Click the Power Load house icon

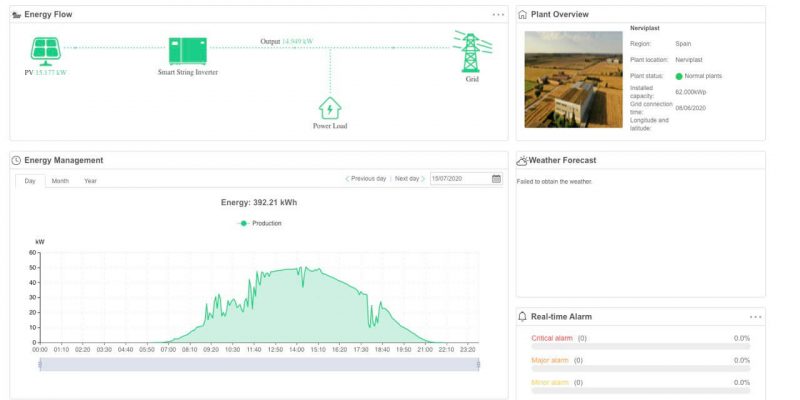pyautogui.click(x=330, y=108)
